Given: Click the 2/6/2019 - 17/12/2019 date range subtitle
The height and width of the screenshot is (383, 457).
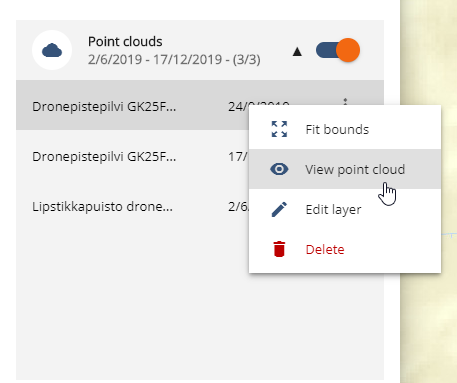Looking at the screenshot, I should pyautogui.click(x=174, y=60).
